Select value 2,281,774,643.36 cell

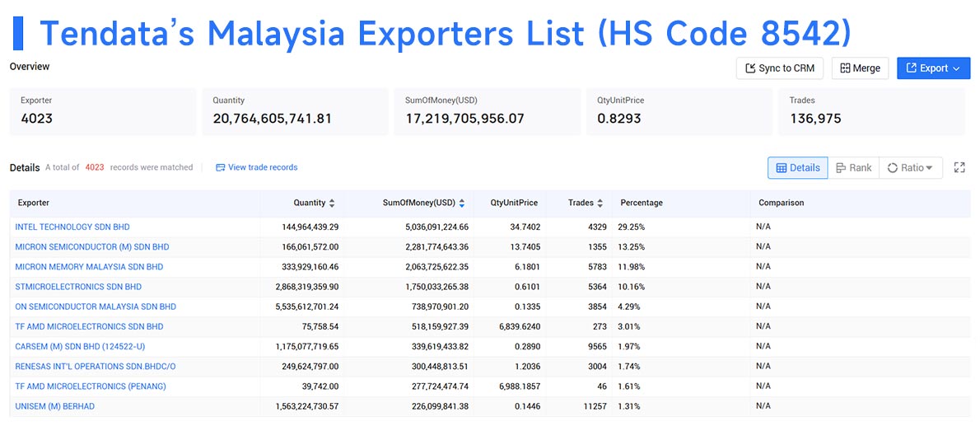(x=436, y=247)
